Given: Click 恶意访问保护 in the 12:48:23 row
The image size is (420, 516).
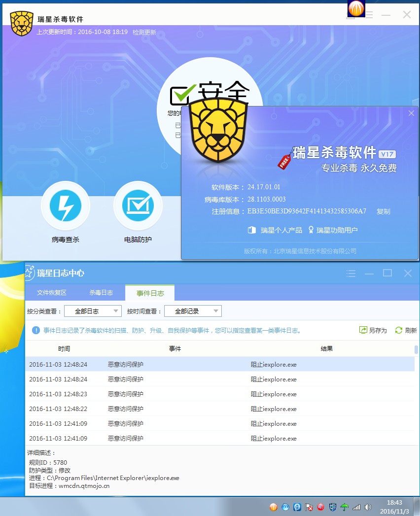Looking at the screenshot, I should click(x=125, y=394).
